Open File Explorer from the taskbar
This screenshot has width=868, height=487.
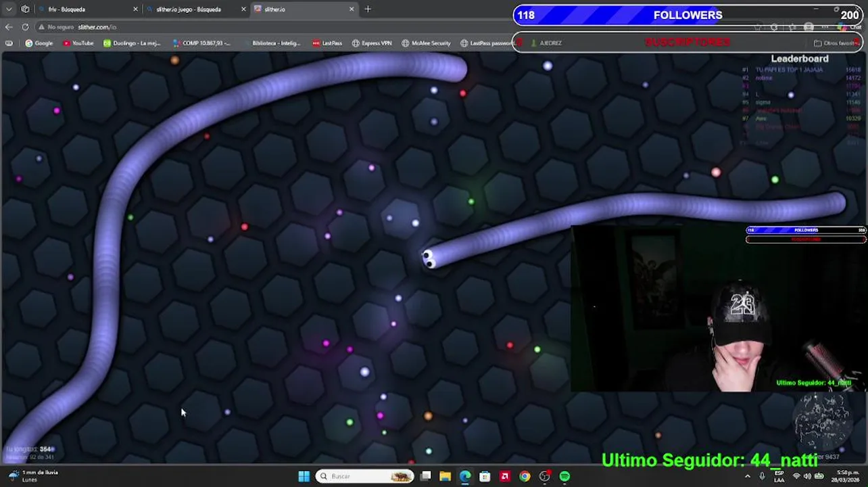pos(445,476)
